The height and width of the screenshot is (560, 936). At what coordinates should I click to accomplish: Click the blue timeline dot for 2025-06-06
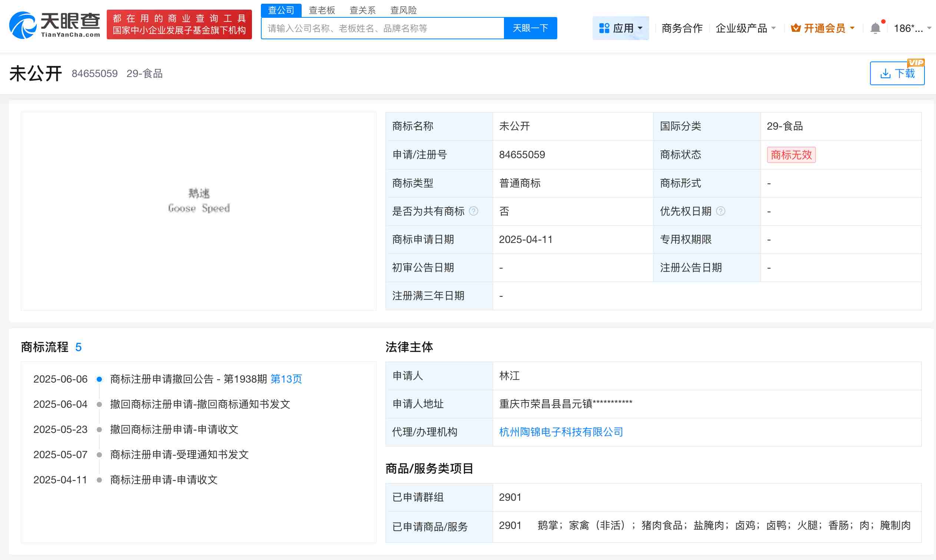[x=99, y=379]
